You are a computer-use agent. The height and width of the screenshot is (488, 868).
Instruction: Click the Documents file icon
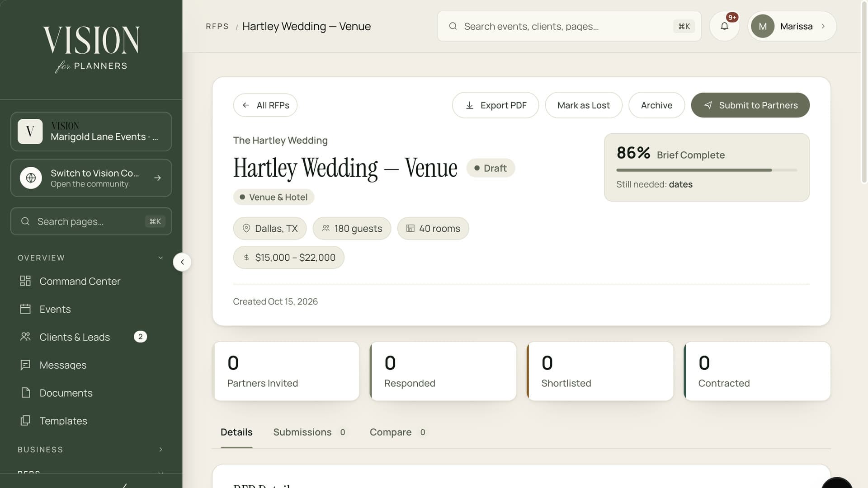pyautogui.click(x=26, y=393)
